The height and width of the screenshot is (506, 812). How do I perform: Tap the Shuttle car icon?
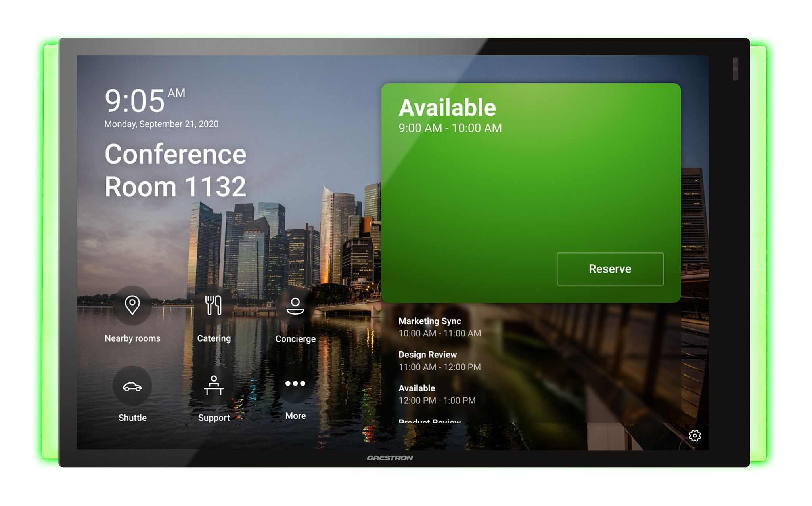pos(132,386)
